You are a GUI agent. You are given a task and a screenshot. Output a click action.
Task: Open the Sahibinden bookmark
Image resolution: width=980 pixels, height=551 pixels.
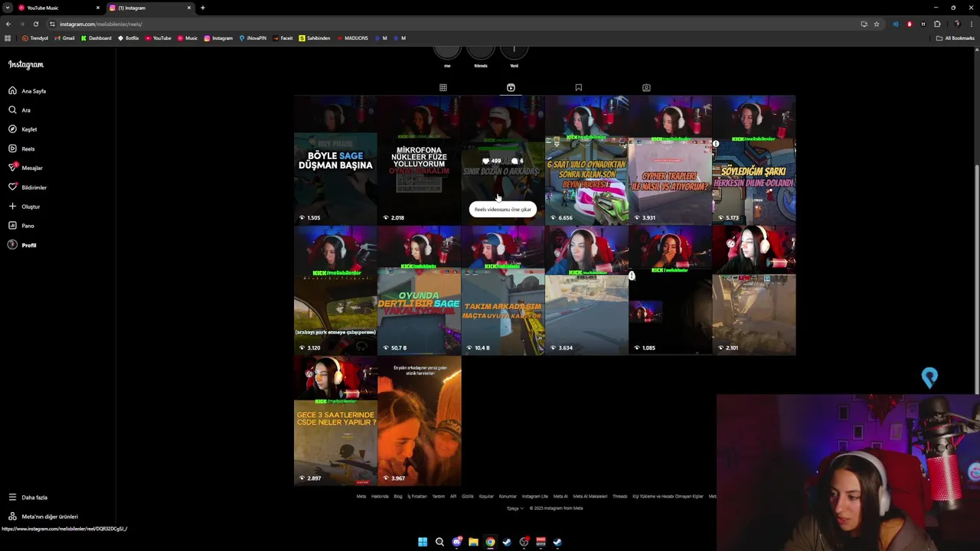click(315, 38)
